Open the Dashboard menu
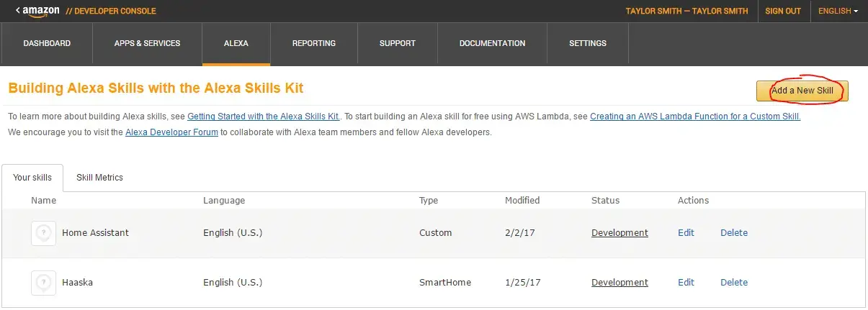 pyautogui.click(x=47, y=43)
